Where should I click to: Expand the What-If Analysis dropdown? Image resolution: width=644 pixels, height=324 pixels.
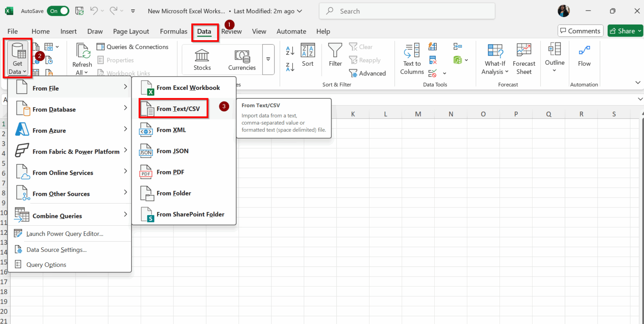495,67
